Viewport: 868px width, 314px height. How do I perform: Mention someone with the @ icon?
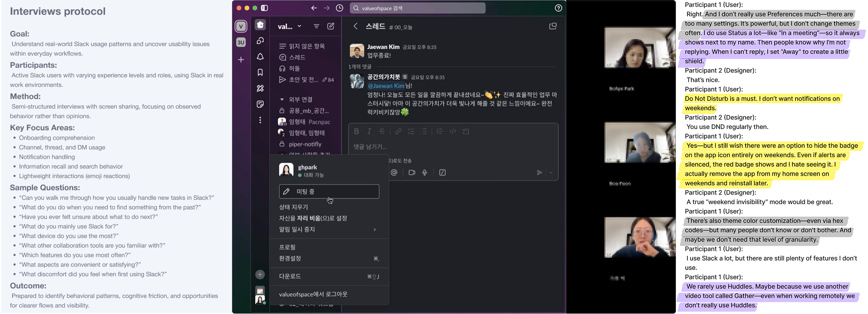[x=394, y=172]
